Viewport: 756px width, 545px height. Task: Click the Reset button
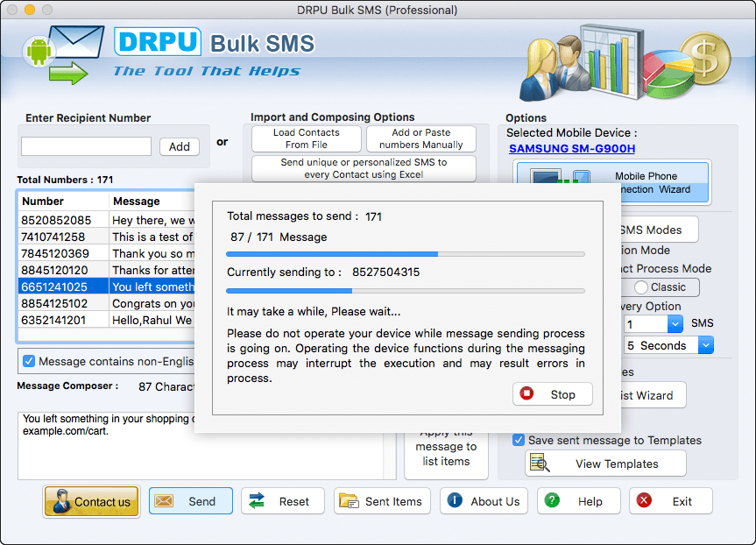(x=283, y=501)
